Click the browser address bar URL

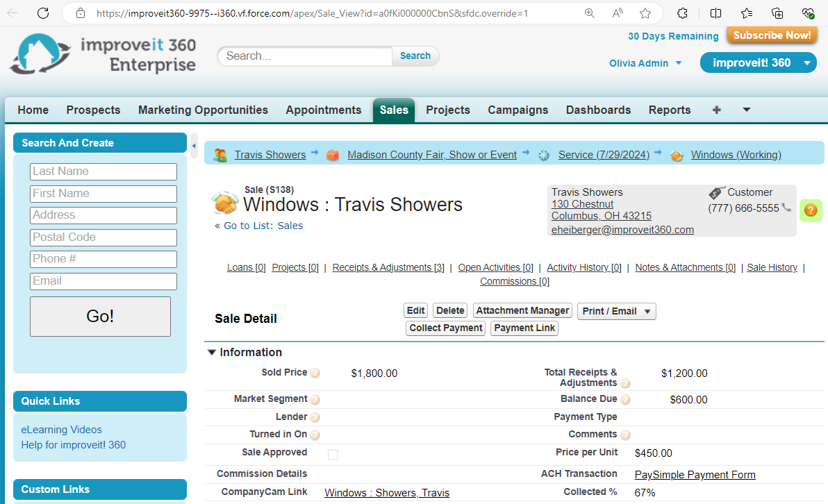coord(312,13)
